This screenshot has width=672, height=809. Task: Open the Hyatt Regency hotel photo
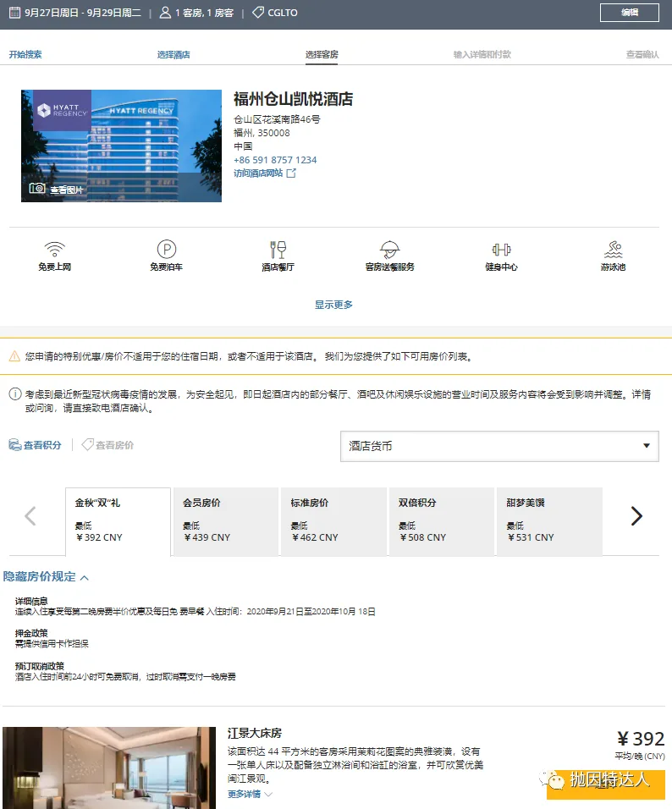(121, 146)
